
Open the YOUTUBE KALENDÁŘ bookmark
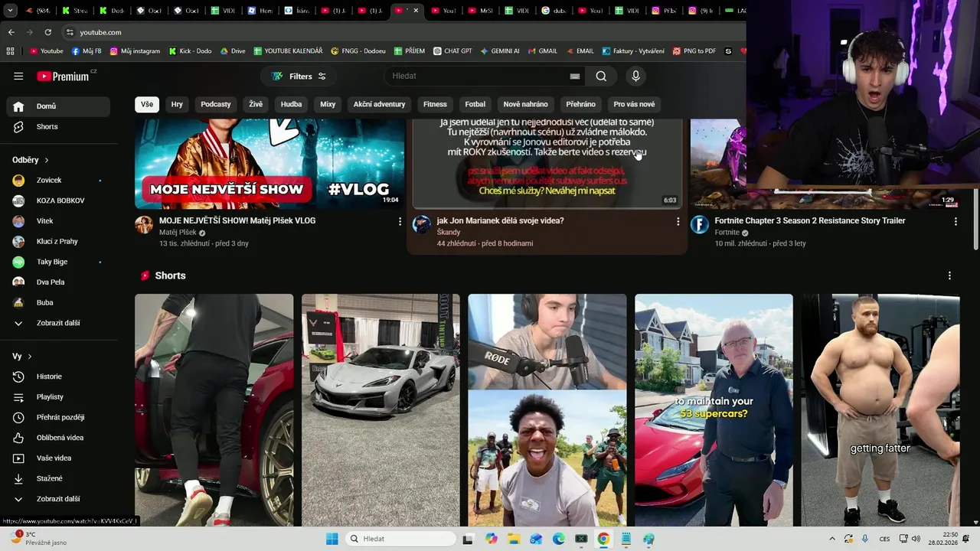(x=289, y=51)
